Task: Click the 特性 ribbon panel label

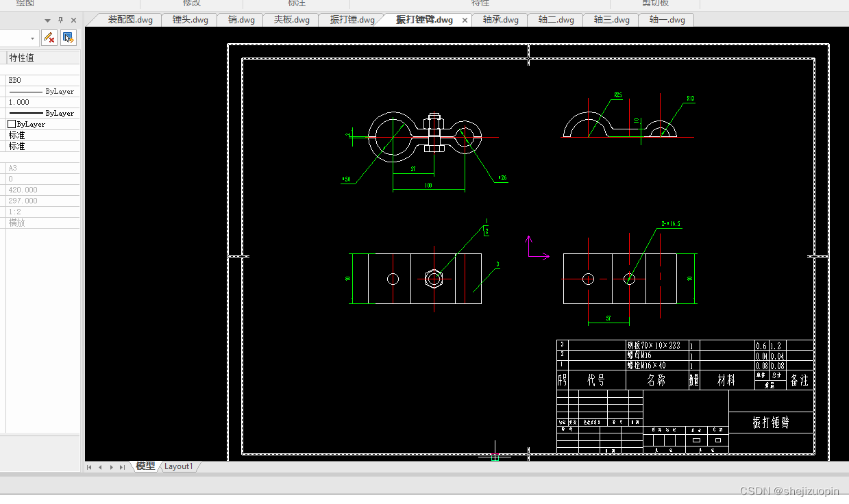Action: click(480, 3)
